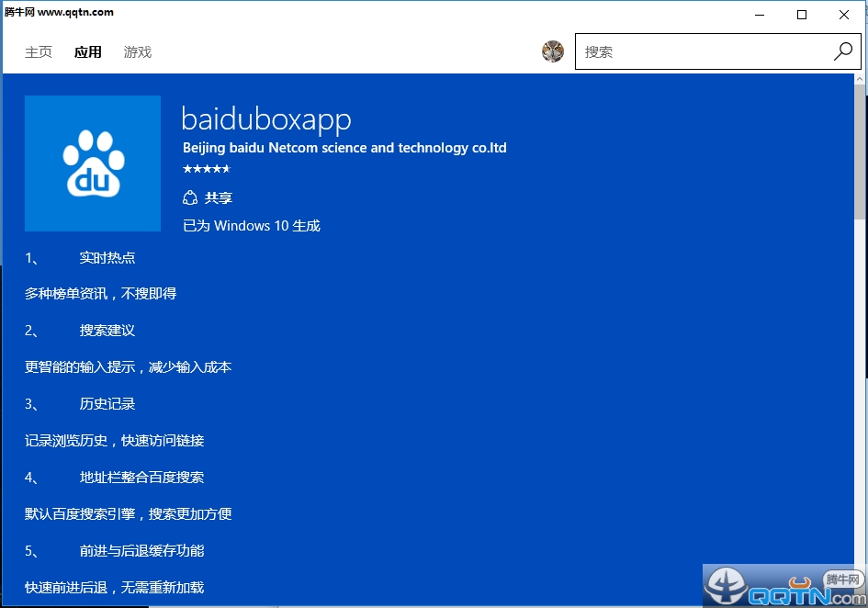The width and height of the screenshot is (868, 608).
Task: Click the 地址栏整合百度搜索 heading
Action: coord(141,478)
